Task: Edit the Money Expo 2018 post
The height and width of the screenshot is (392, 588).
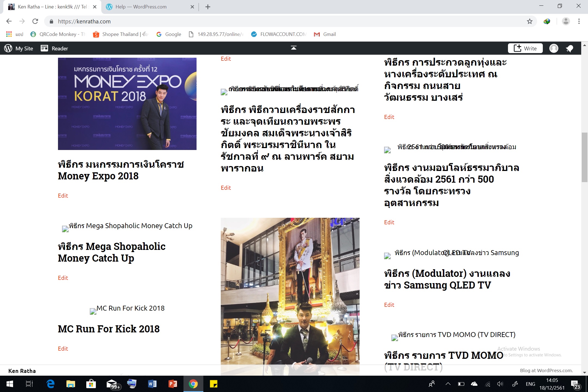Action: tap(63, 196)
